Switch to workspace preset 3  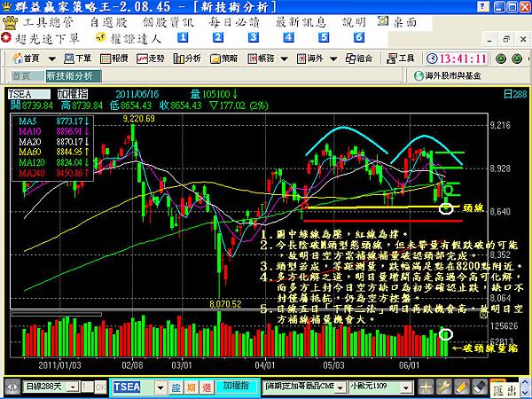pos(253,37)
